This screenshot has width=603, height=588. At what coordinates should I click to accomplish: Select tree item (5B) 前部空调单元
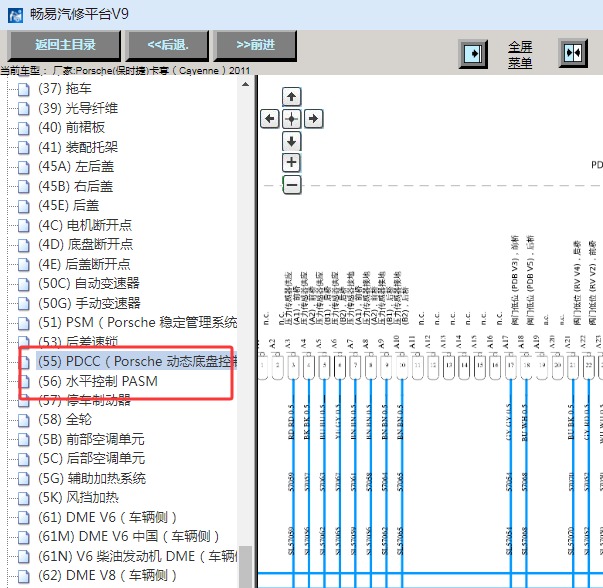tap(91, 439)
